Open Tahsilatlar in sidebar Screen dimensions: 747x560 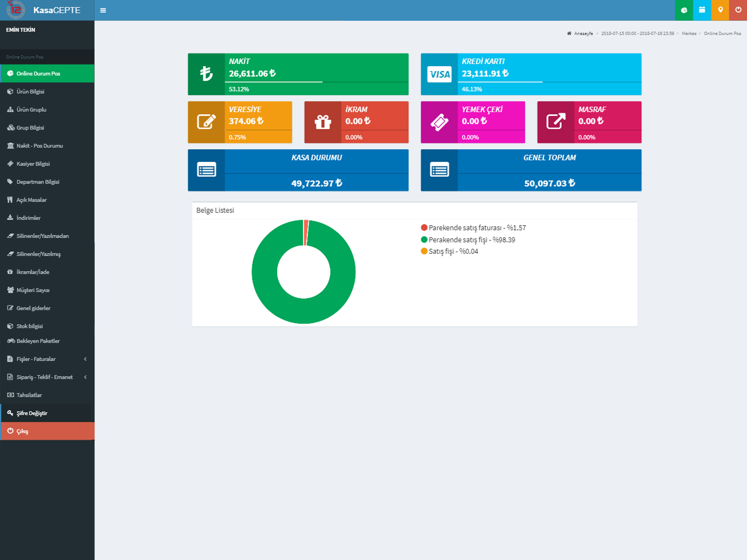point(47,395)
